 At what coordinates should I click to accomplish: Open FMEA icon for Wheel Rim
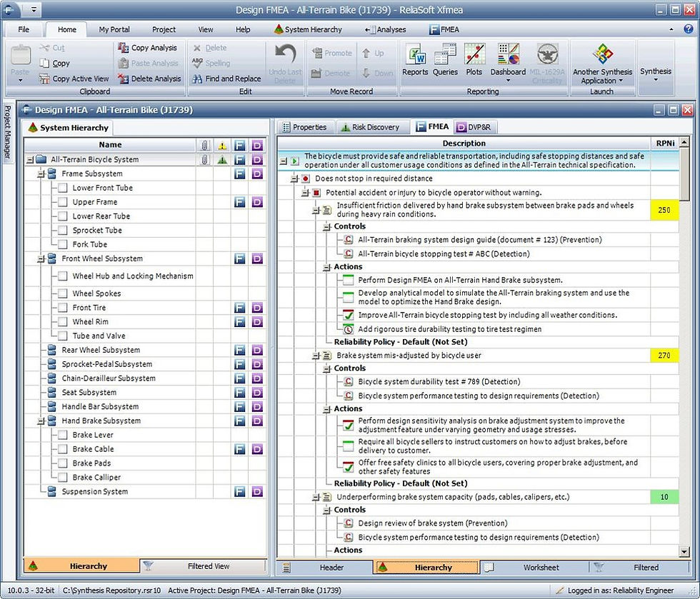(x=240, y=322)
